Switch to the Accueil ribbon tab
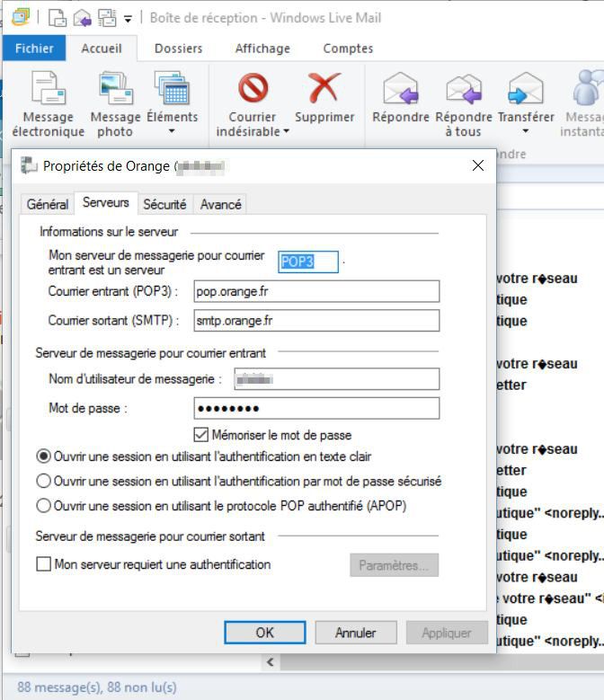The height and width of the screenshot is (700, 604). [102, 49]
